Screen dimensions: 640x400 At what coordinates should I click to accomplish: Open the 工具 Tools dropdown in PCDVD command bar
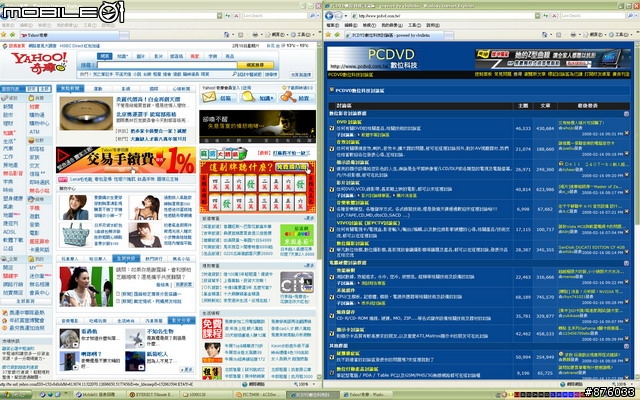tap(622, 35)
